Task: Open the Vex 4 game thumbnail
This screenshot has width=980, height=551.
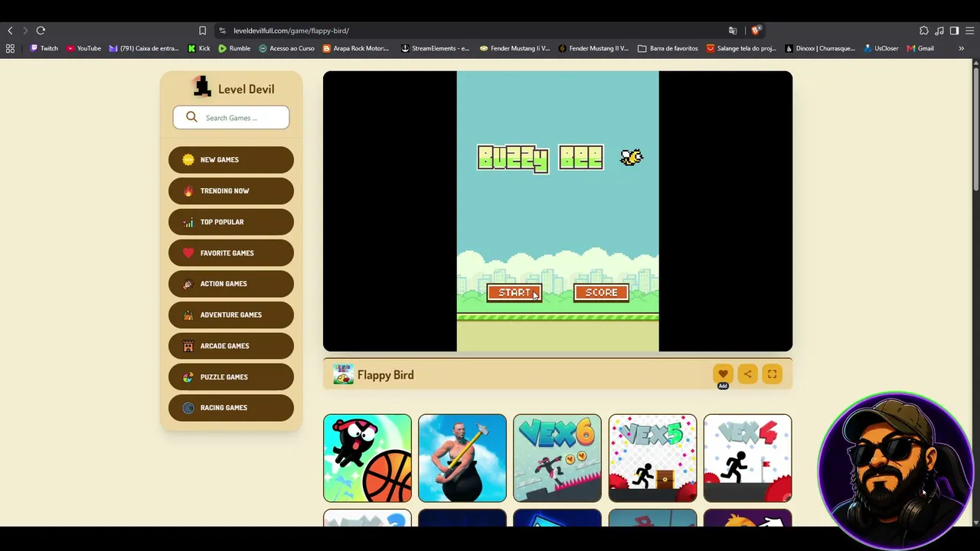Action: point(748,458)
